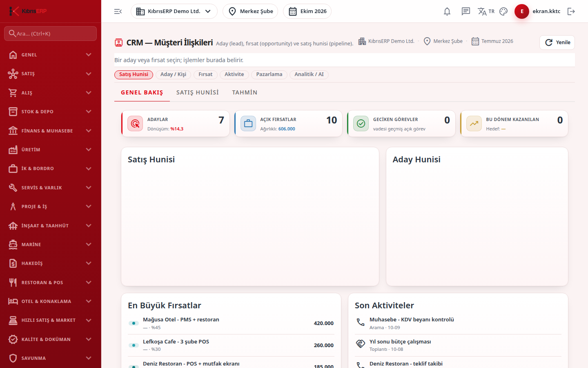The width and height of the screenshot is (588, 368).
Task: Open the Ekim 2026 period selector
Action: [x=307, y=11]
